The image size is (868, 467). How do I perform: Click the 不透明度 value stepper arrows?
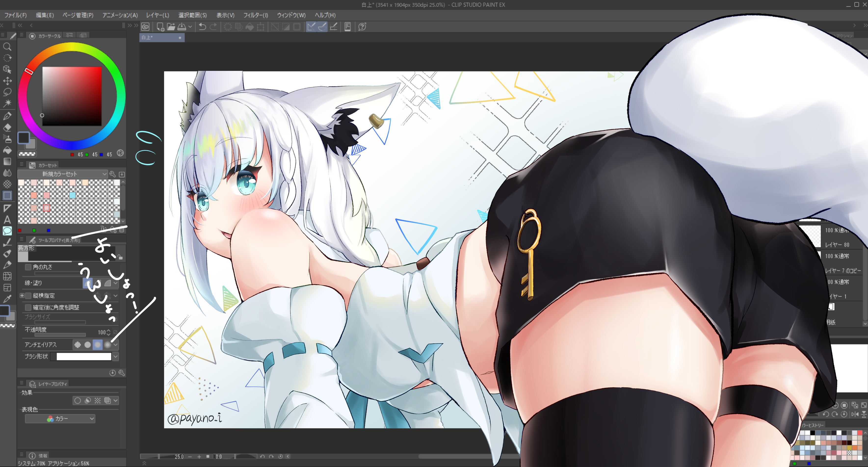[x=108, y=332]
